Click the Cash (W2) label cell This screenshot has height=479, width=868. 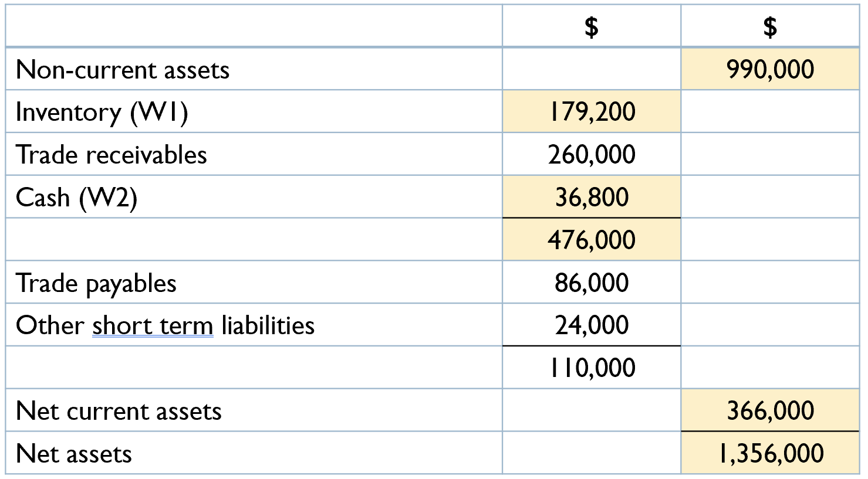click(76, 198)
